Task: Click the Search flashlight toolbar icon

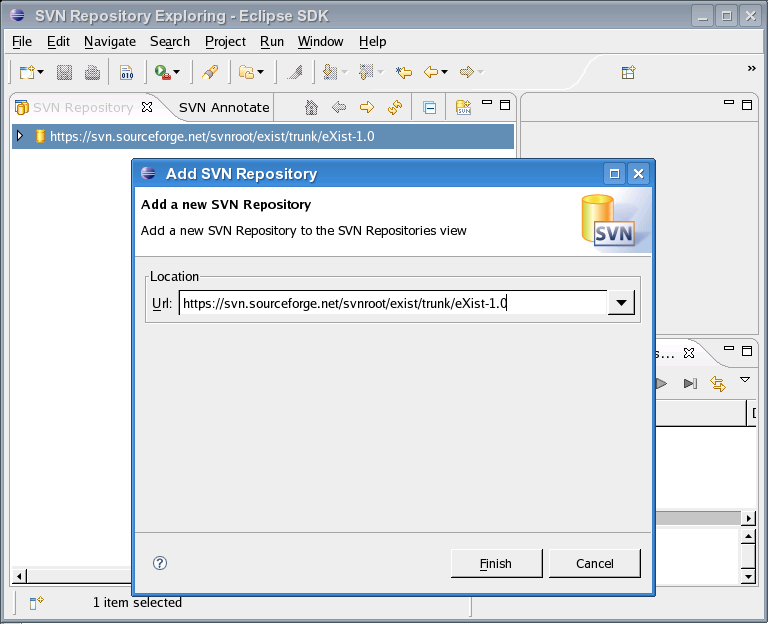Action: coord(210,72)
